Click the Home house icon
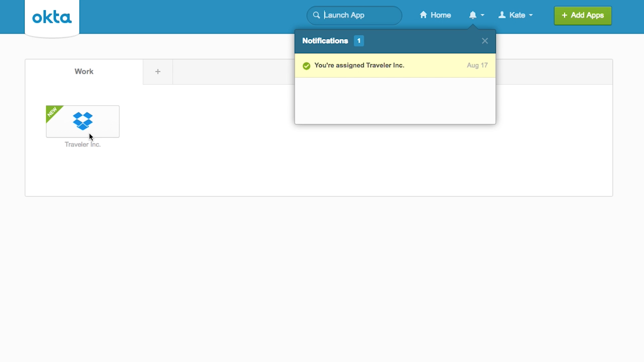Screen dimensions: 644x362 point(423,15)
